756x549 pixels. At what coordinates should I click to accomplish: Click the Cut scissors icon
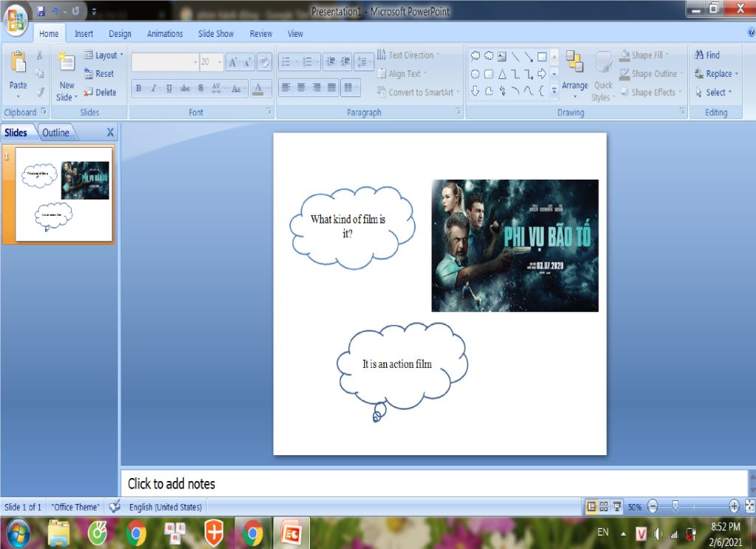[x=40, y=55]
